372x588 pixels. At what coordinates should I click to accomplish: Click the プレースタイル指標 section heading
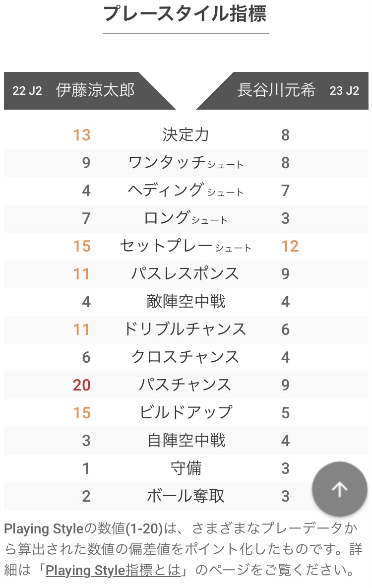click(x=185, y=14)
